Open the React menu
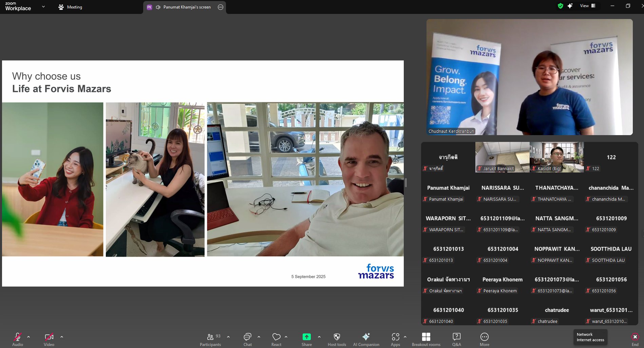 coord(276,339)
